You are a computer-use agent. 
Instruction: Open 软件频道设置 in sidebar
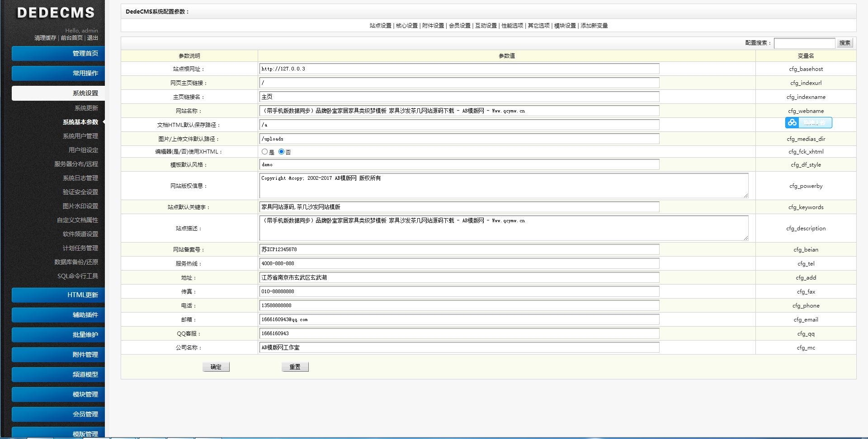(80, 234)
